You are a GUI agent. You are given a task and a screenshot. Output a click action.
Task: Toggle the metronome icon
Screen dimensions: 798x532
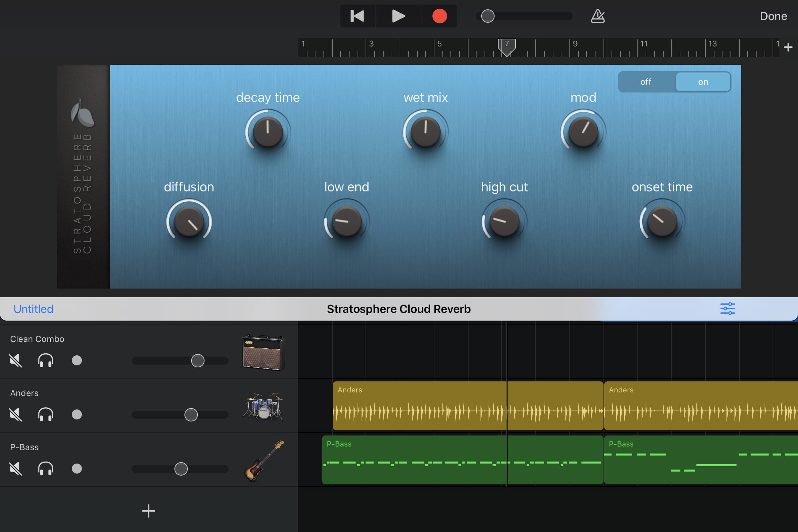(598, 16)
